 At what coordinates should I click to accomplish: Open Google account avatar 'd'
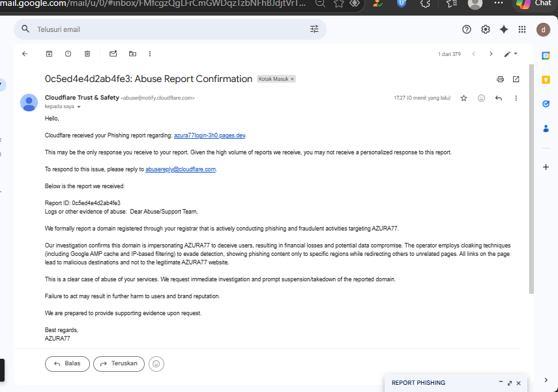[543, 29]
